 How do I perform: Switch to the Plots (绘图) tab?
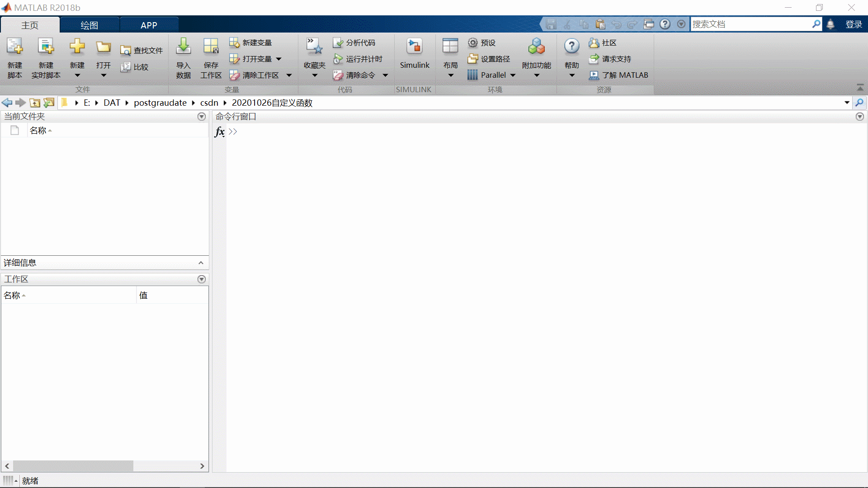[x=89, y=25]
